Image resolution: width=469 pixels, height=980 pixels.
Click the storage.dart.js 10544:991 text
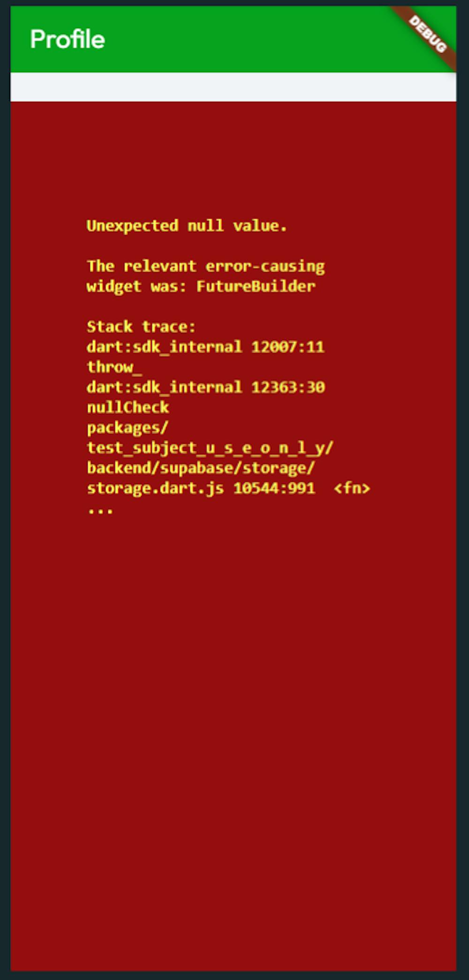click(x=201, y=488)
